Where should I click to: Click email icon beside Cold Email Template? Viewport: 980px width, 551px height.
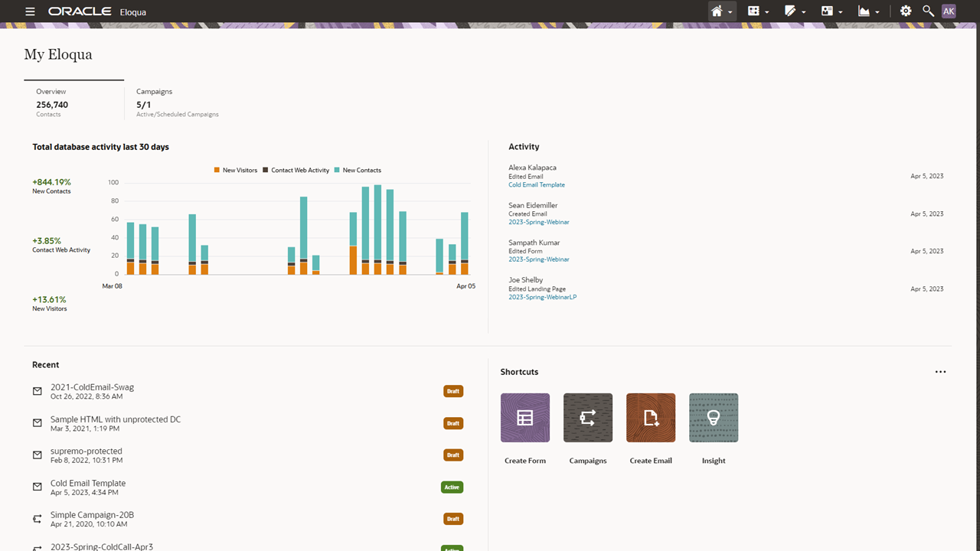click(37, 487)
